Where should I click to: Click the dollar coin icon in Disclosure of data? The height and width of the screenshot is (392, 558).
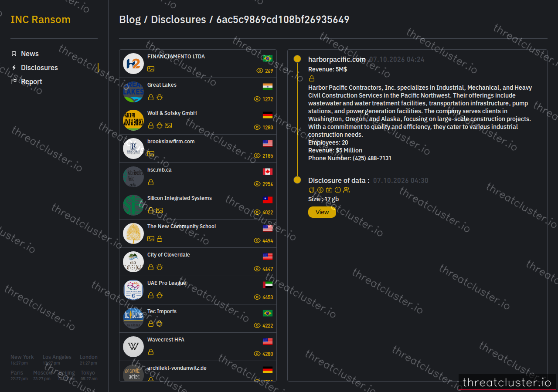tap(320, 190)
